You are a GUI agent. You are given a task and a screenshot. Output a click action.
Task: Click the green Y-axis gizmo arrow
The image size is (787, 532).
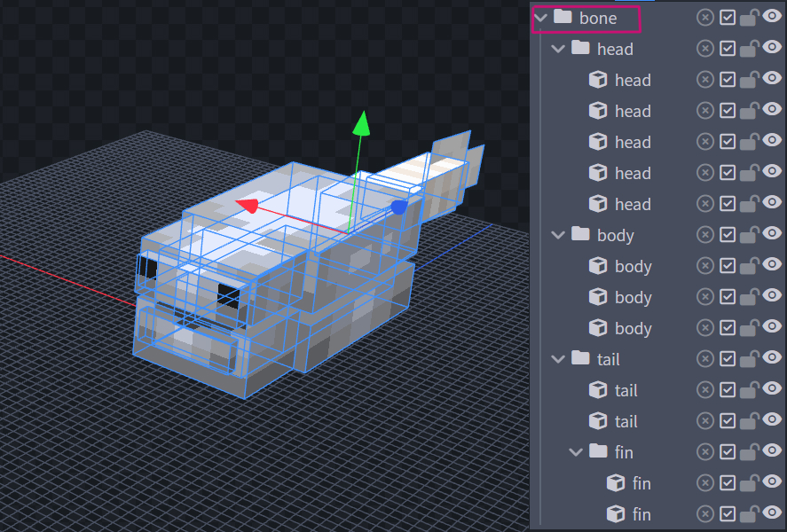(361, 124)
